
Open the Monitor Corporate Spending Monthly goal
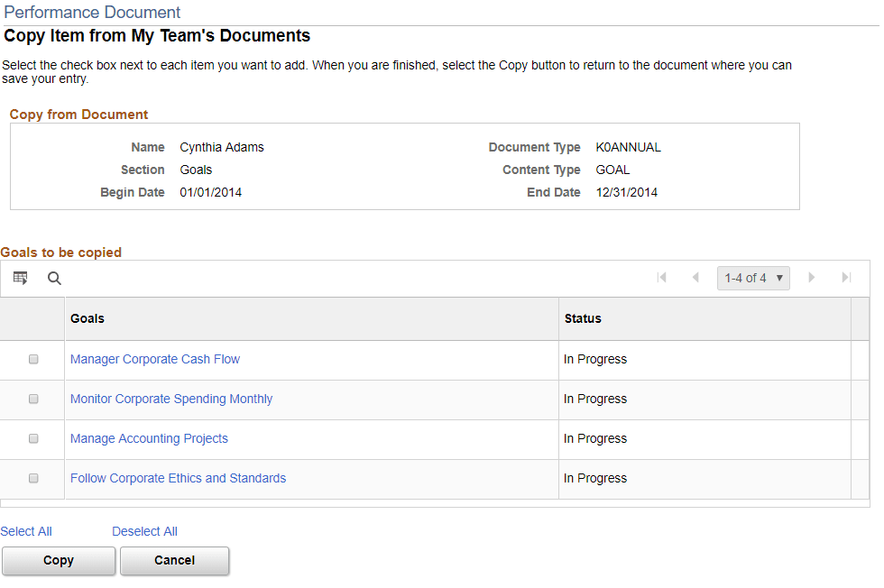[x=171, y=399]
